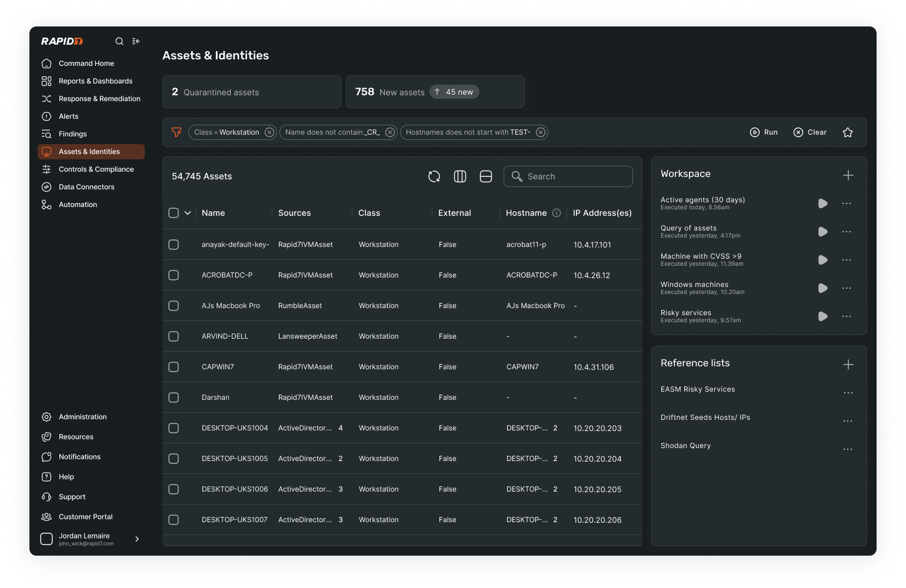
Task: Open the EASM Risky Services reference list
Action: pos(698,389)
